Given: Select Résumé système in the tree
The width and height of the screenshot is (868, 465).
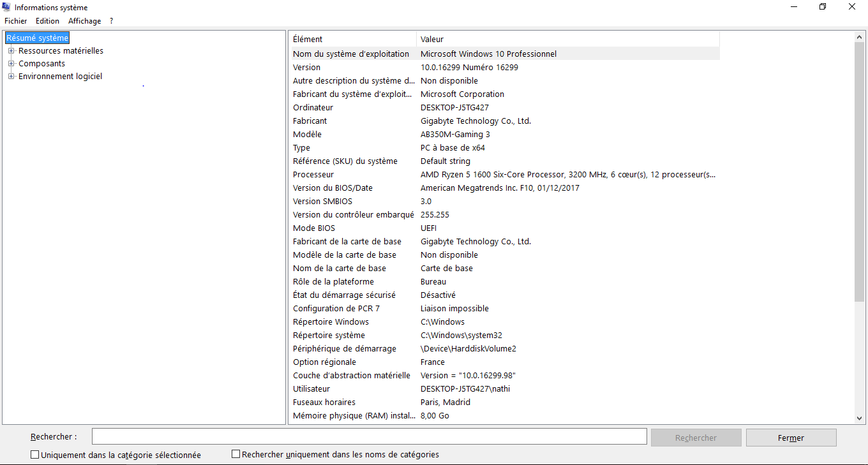Looking at the screenshot, I should [37, 38].
